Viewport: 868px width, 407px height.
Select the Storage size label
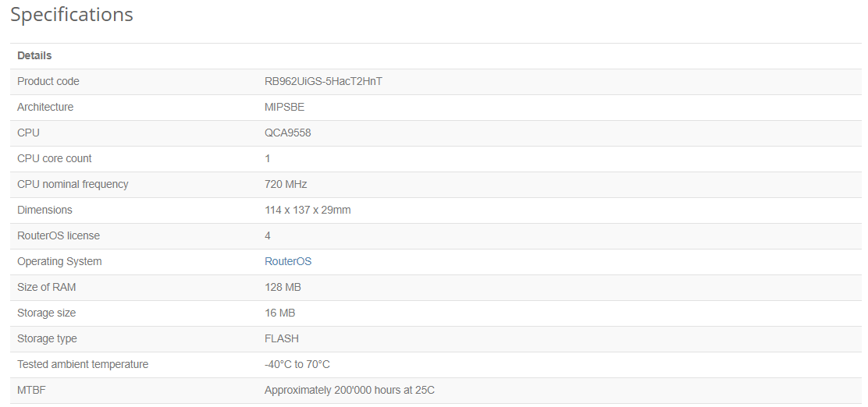(47, 313)
